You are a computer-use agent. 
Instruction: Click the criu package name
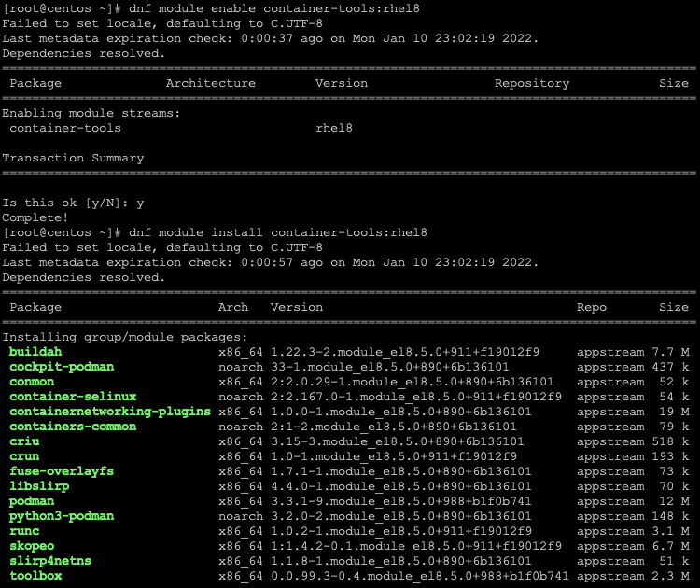(x=24, y=441)
